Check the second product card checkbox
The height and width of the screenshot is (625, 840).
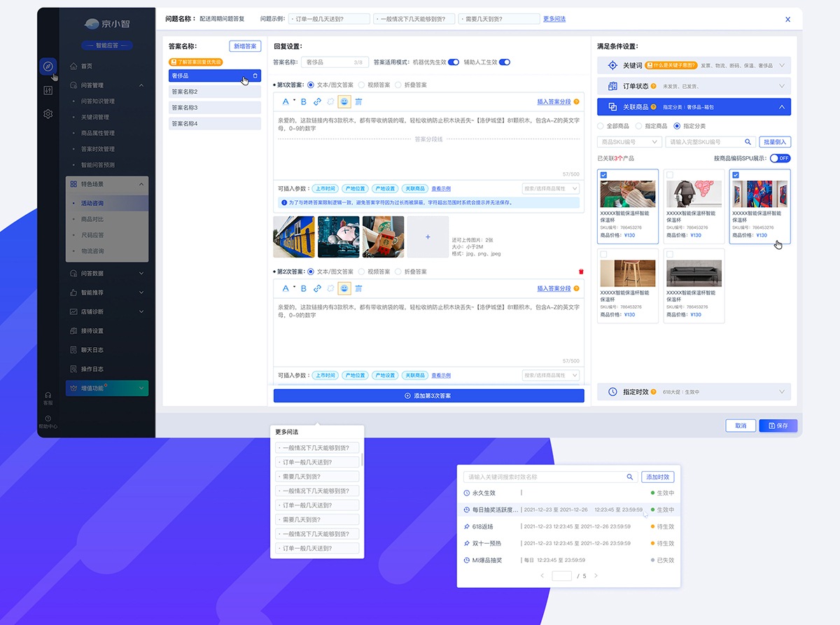670,175
